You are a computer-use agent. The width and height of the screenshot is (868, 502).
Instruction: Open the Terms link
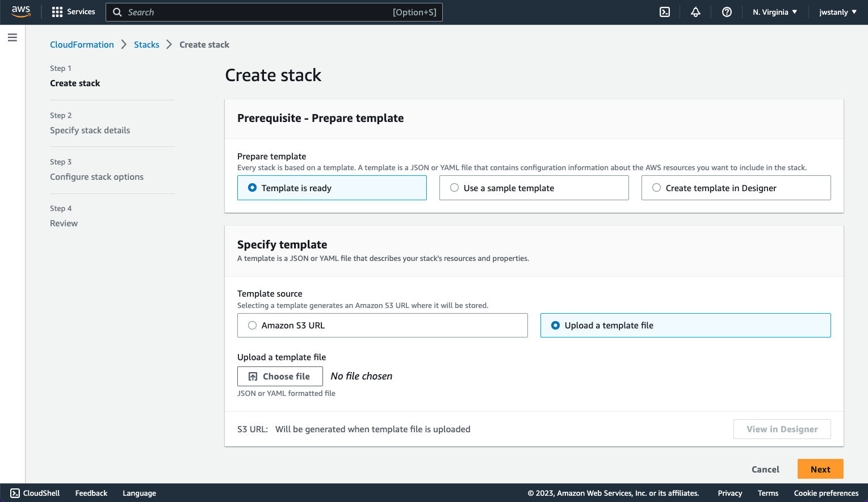tap(768, 493)
